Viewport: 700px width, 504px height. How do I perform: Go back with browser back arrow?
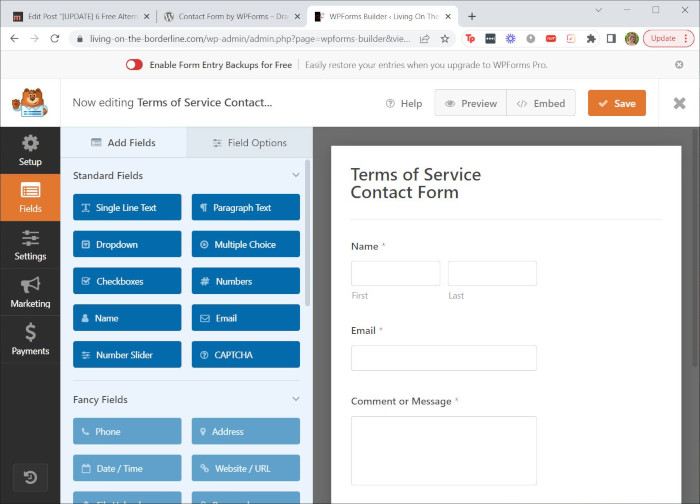(x=14, y=39)
